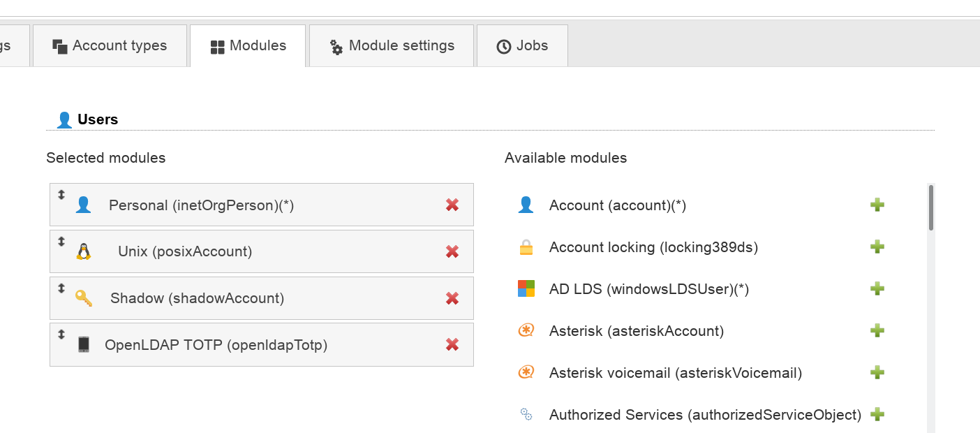The width and height of the screenshot is (980, 433).
Task: Add the Asterisk (asteriskAccount) module
Action: point(877,330)
